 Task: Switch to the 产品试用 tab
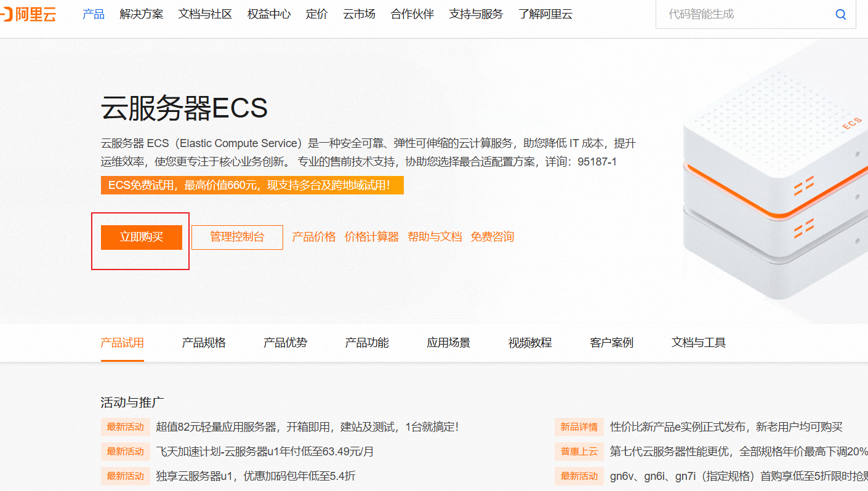(x=122, y=343)
